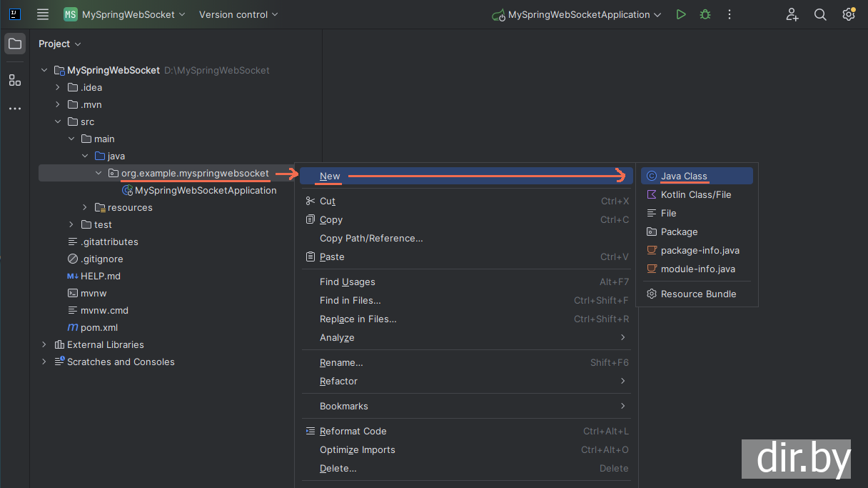Choose Find in Files menu item
This screenshot has height=488, width=868.
(x=466, y=300)
